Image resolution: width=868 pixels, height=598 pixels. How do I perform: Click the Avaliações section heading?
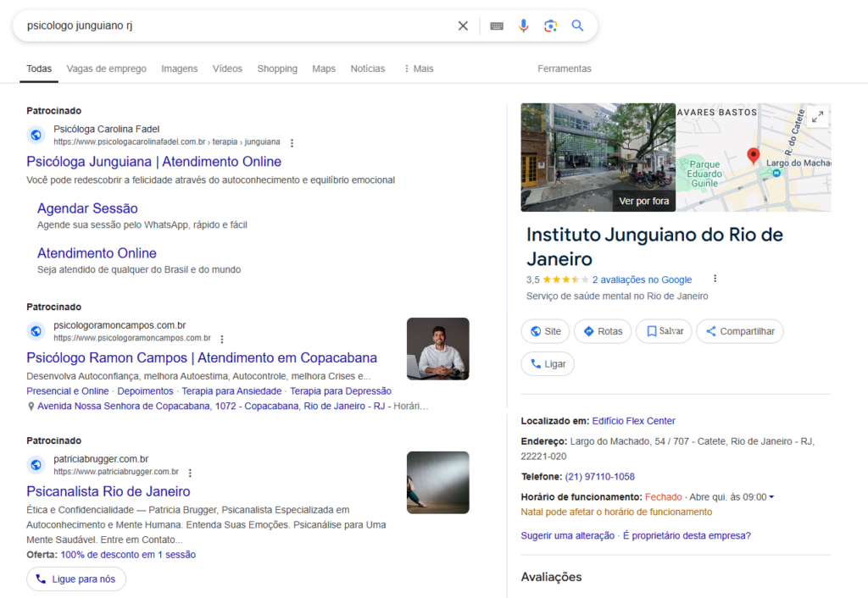(551, 577)
